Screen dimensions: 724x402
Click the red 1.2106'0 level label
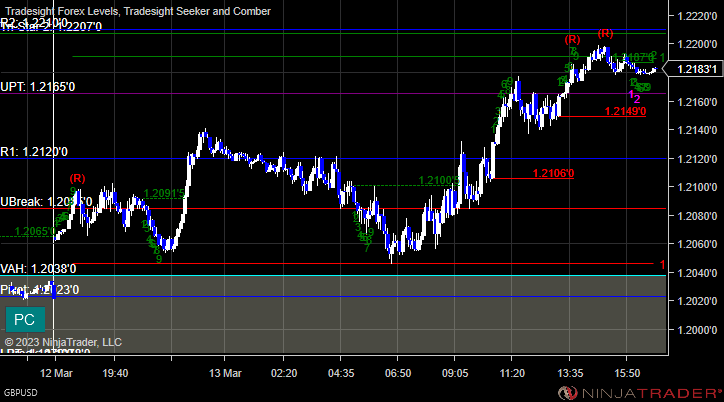tap(553, 173)
